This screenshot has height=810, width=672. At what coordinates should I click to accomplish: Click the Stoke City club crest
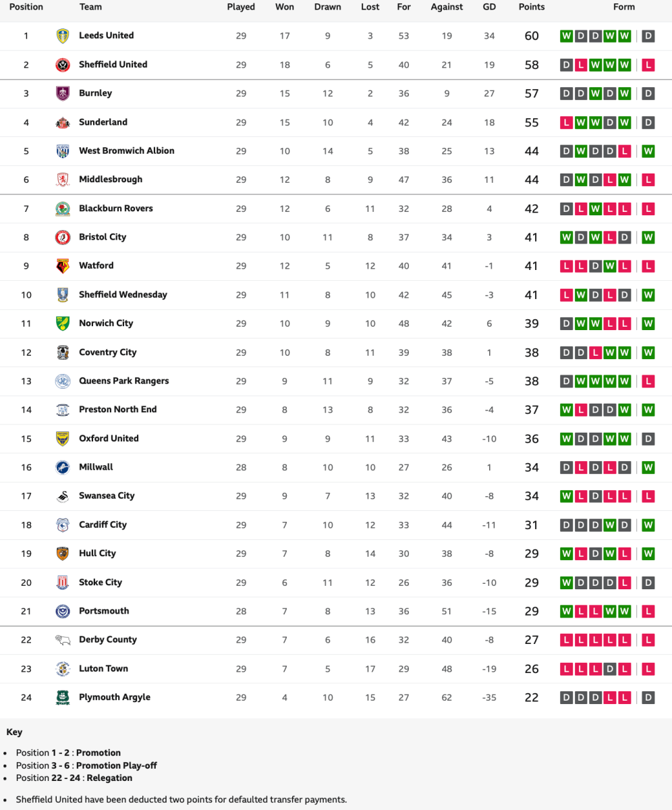tap(63, 583)
